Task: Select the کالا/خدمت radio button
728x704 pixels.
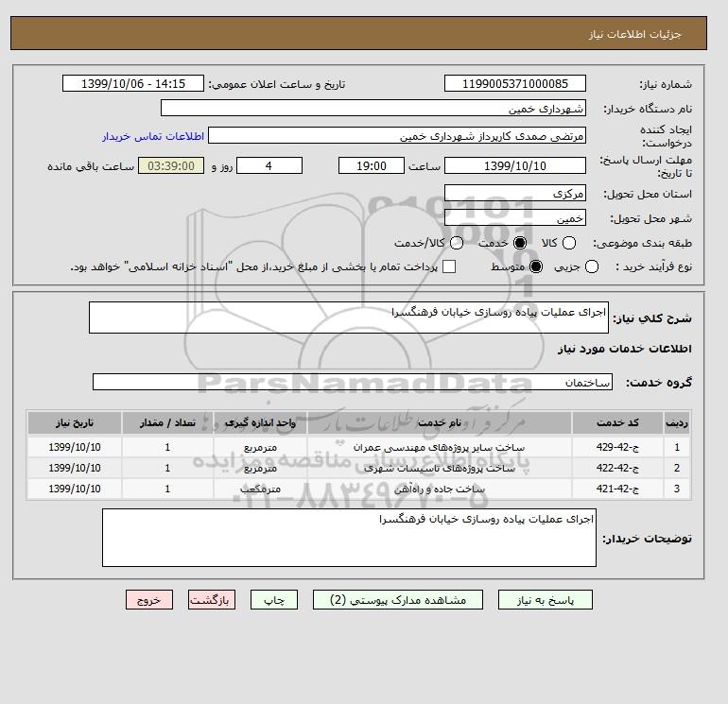Action: coord(457,243)
